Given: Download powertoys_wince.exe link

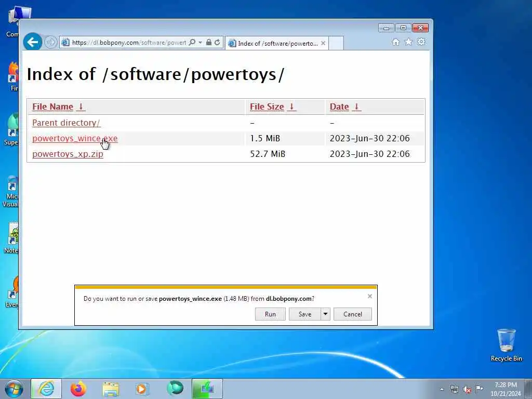Looking at the screenshot, I should click(x=75, y=138).
